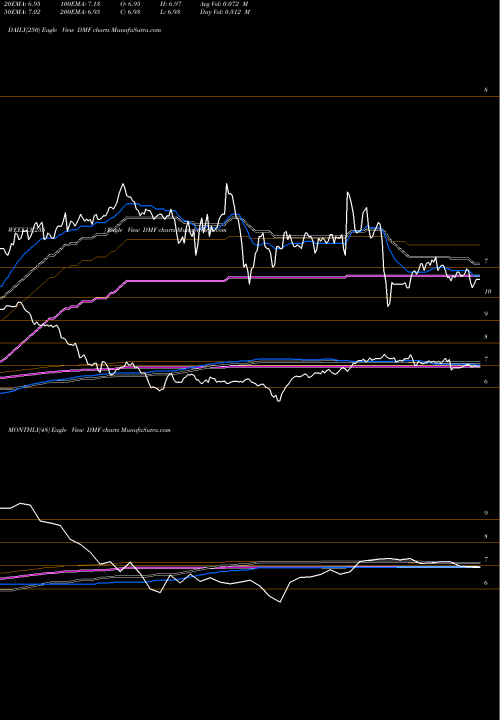
Task: Click the weekly chart's 9 axis label
Action: (x=486, y=314)
